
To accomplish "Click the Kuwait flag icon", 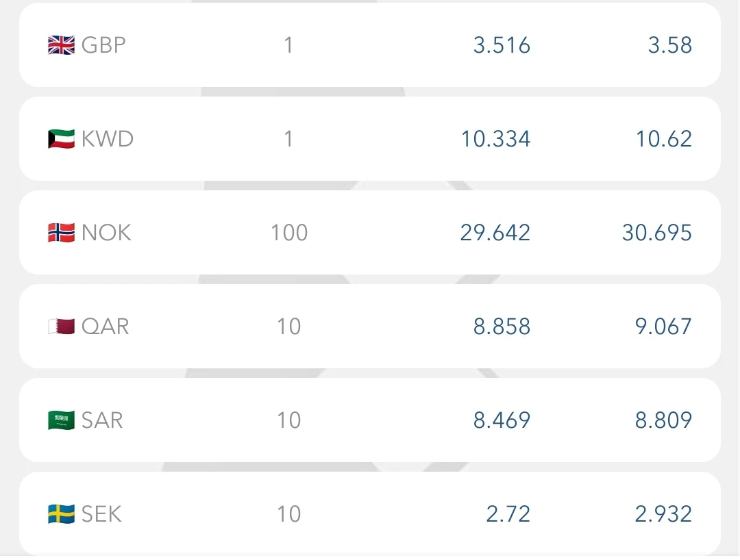I will coord(61,140).
